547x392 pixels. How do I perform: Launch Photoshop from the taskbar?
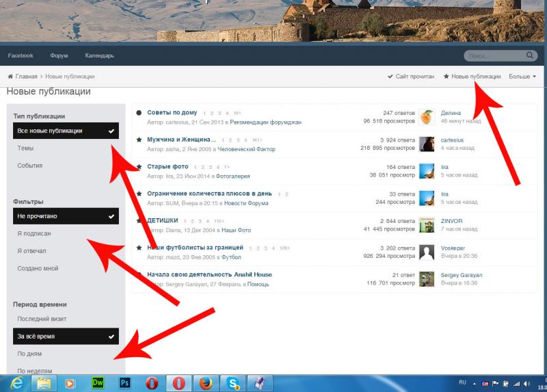[124, 382]
